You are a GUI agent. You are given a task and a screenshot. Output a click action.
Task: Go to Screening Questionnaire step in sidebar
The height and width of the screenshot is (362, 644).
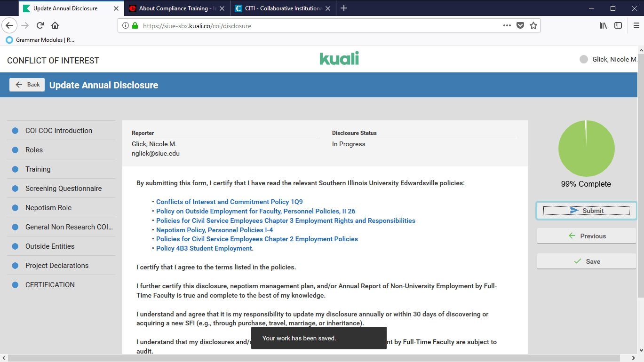[64, 189]
